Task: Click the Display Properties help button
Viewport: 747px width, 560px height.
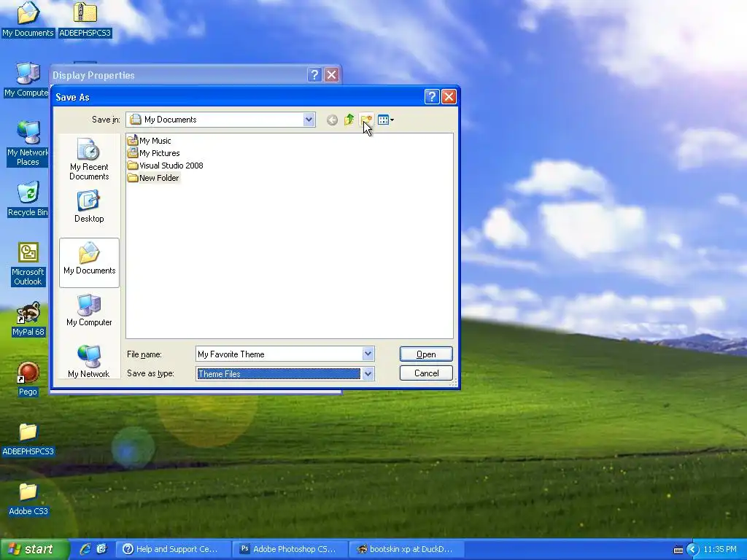Action: pyautogui.click(x=314, y=75)
